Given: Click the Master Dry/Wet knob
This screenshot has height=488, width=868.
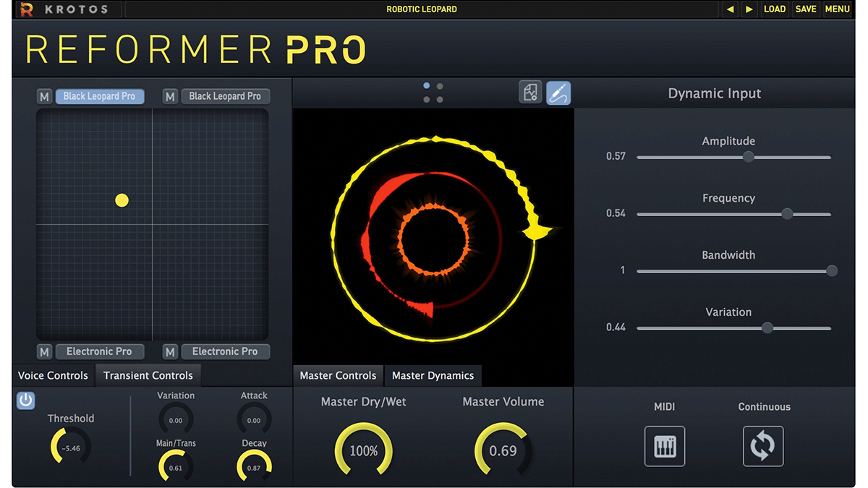Looking at the screenshot, I should click(x=363, y=450).
